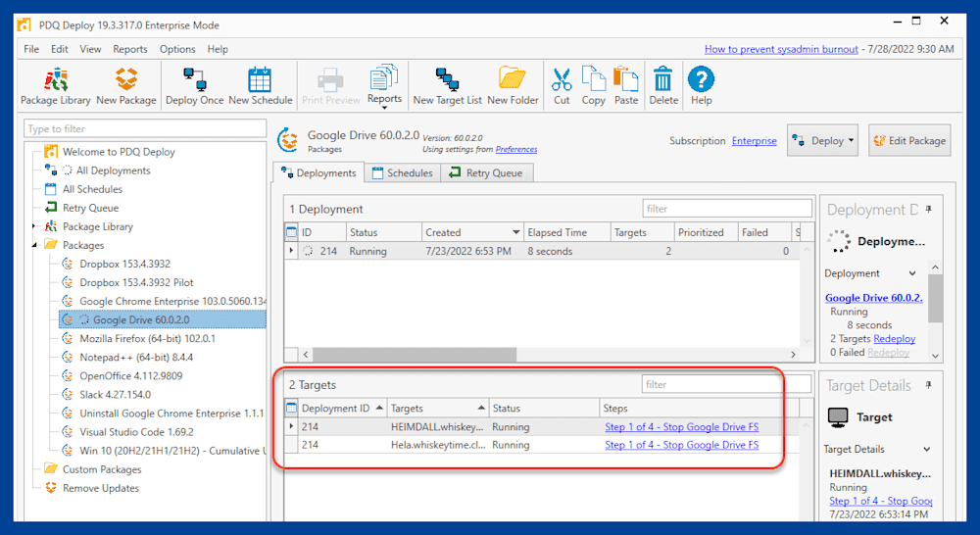Screen dimensions: 980x535
Task: Open 'How to prevent sysadmin burnout' link
Action: click(x=781, y=49)
